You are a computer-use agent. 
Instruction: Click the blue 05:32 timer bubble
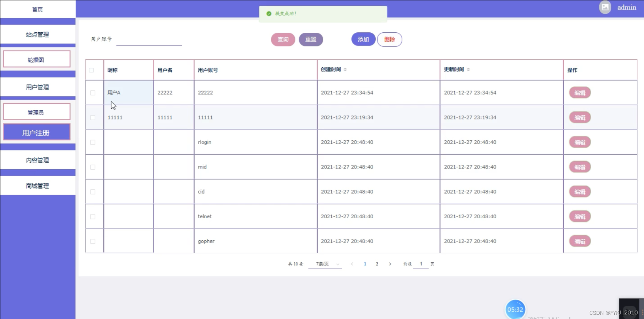click(515, 309)
